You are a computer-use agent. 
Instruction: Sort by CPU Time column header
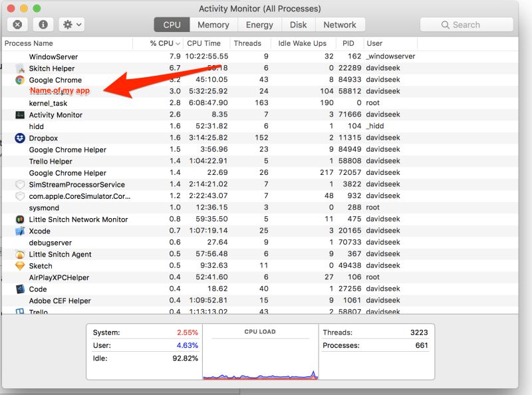(206, 43)
